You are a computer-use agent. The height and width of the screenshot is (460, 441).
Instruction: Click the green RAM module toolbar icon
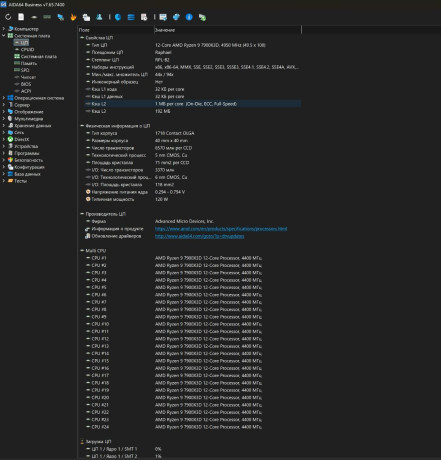47,17
